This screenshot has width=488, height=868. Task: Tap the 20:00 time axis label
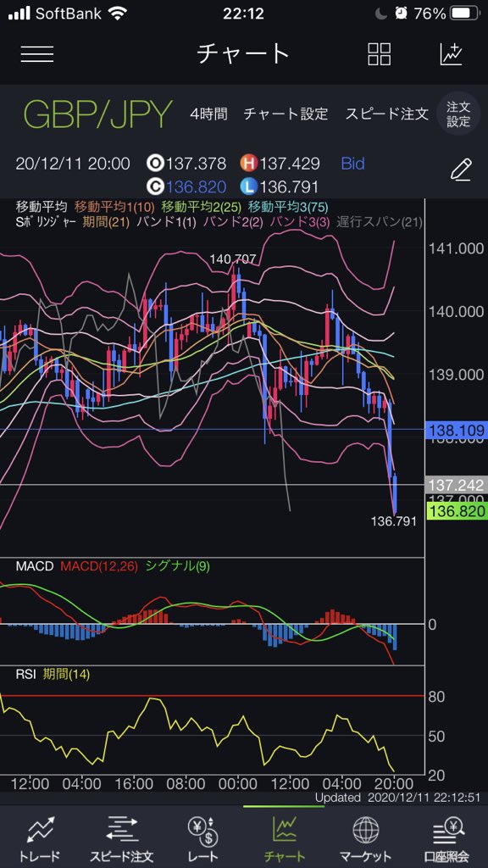(393, 784)
